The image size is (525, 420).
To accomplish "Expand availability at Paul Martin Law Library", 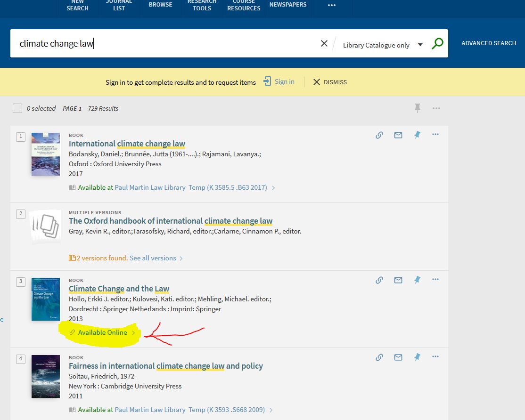I will coord(150,187).
